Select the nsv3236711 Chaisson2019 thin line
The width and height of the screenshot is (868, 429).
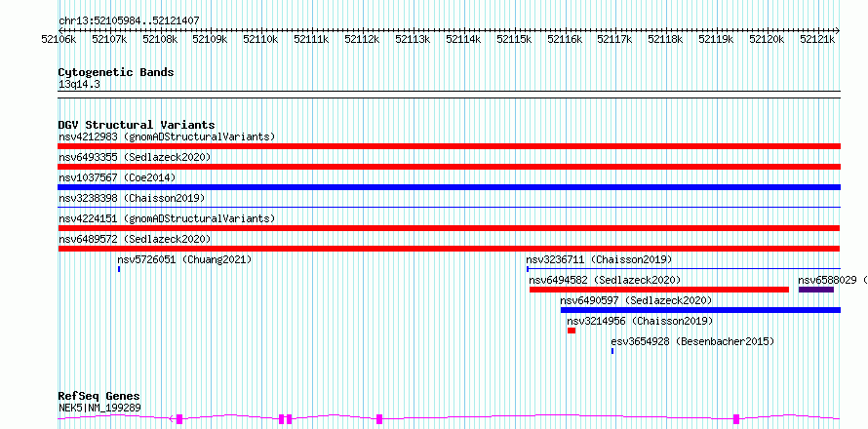[x=684, y=269]
